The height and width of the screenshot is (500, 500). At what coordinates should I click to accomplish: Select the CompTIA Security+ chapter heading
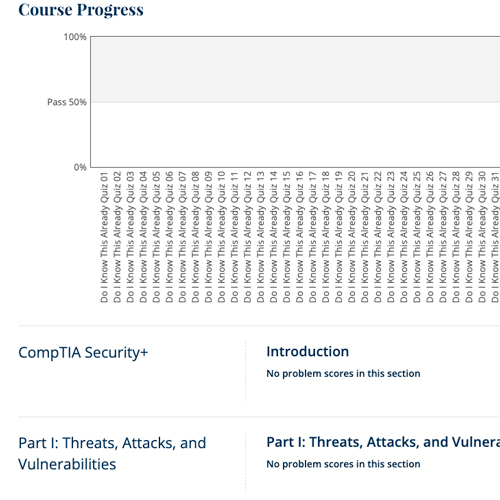point(83,353)
